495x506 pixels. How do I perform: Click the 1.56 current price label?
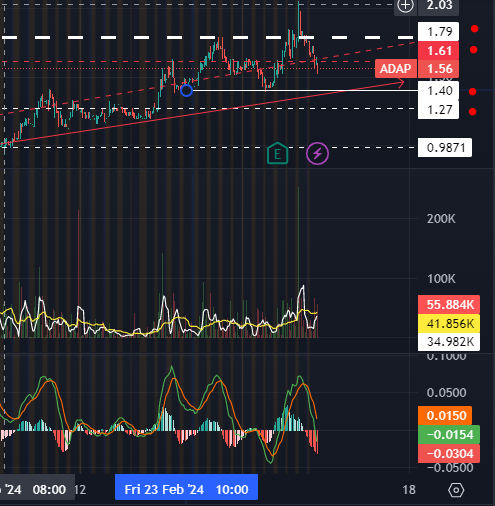coord(438,69)
